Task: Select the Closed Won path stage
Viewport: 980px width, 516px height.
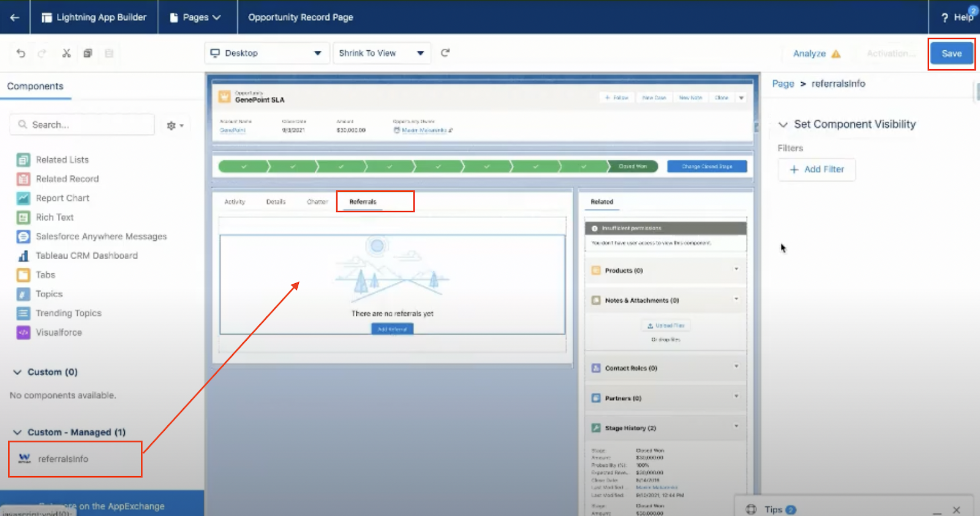Action: click(633, 166)
